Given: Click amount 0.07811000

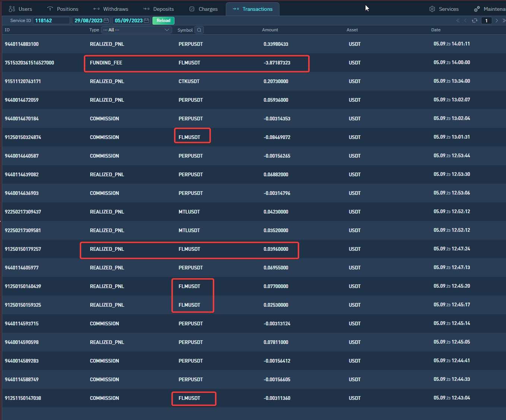Looking at the screenshot, I should click(276, 342).
